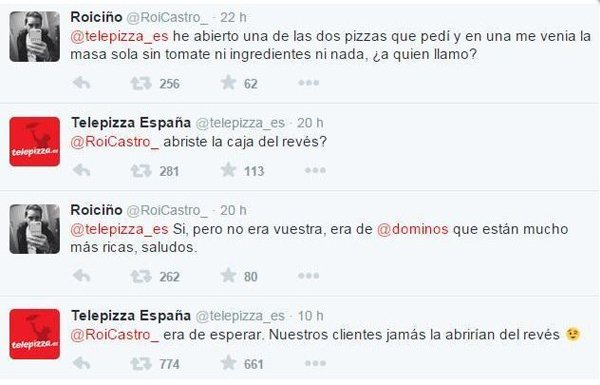
Task: Favorite the tweet with 62 stars
Action: (228, 82)
